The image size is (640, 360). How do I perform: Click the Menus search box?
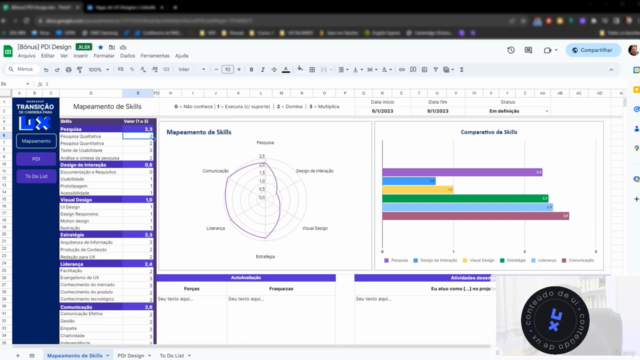pos(22,69)
